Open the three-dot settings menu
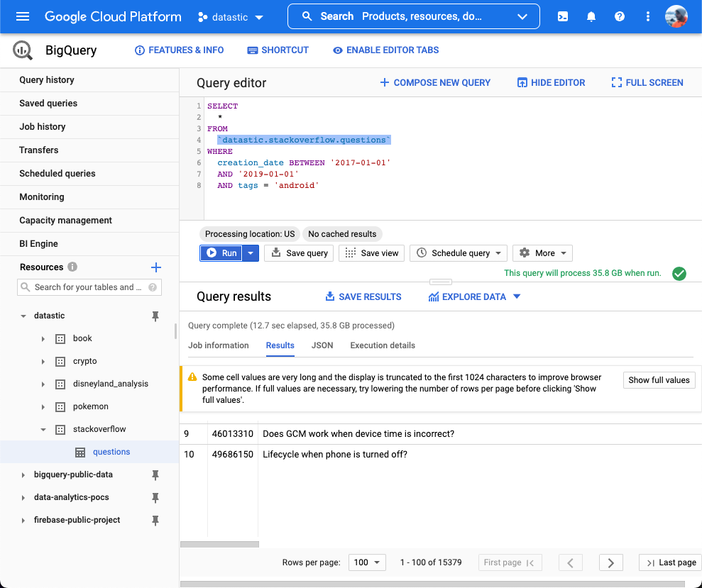This screenshot has width=702, height=588. 647,16
